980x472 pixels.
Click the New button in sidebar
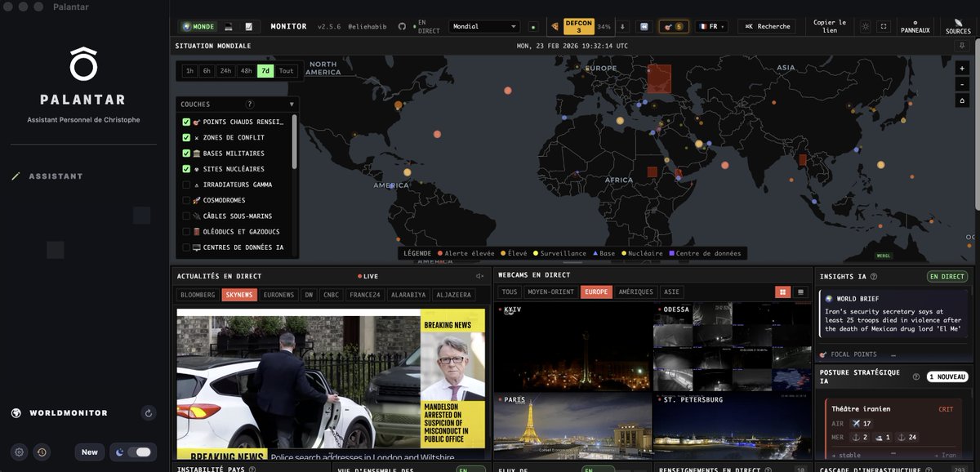(90, 452)
